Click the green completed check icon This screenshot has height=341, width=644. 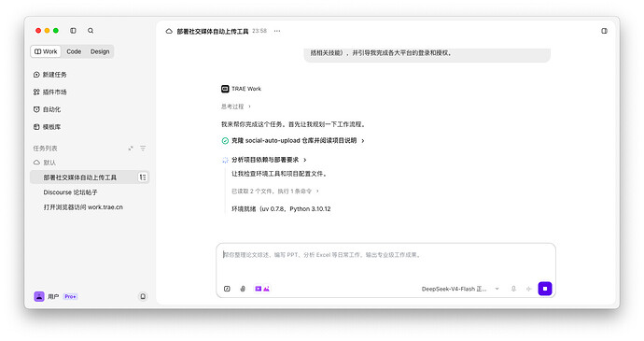click(x=225, y=141)
